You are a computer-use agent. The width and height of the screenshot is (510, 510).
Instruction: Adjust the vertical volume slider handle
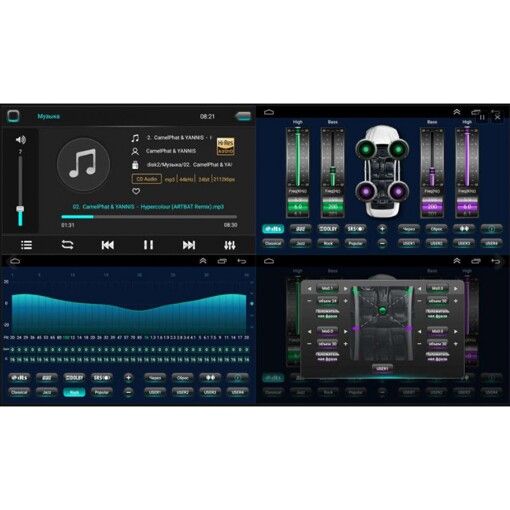point(20,209)
